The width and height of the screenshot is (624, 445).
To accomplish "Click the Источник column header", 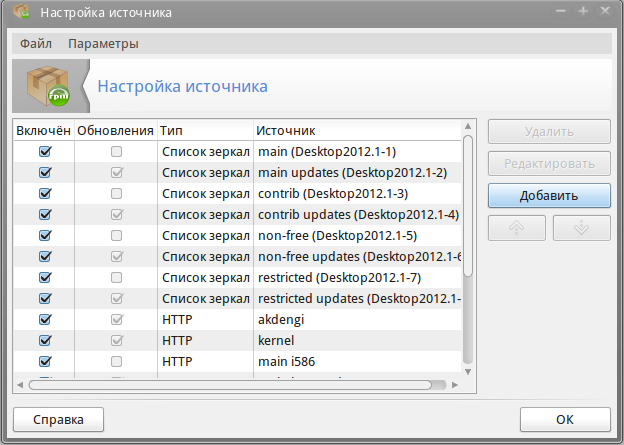I will (357, 131).
